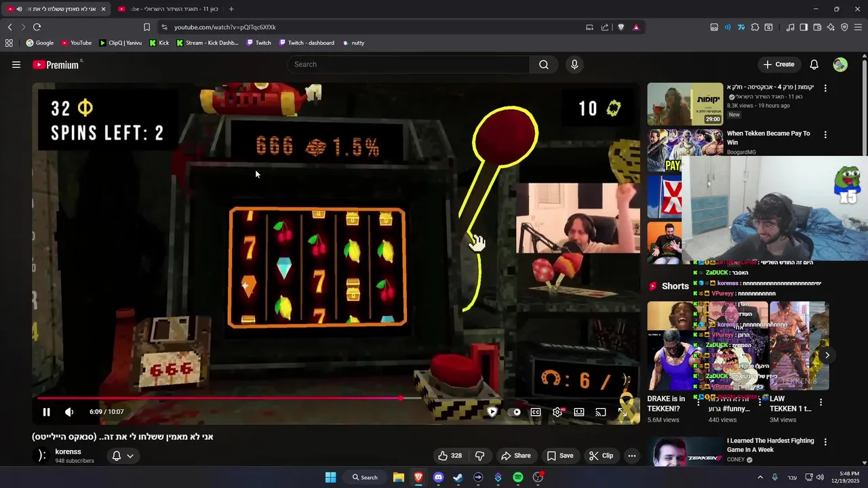Reload the page with the refresh icon
This screenshot has height=488, width=868.
(37, 27)
